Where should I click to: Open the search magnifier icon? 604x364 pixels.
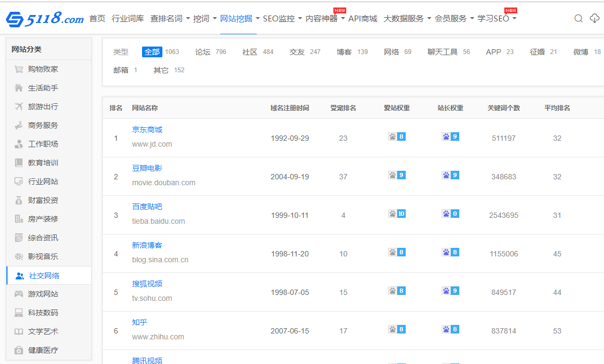click(578, 19)
